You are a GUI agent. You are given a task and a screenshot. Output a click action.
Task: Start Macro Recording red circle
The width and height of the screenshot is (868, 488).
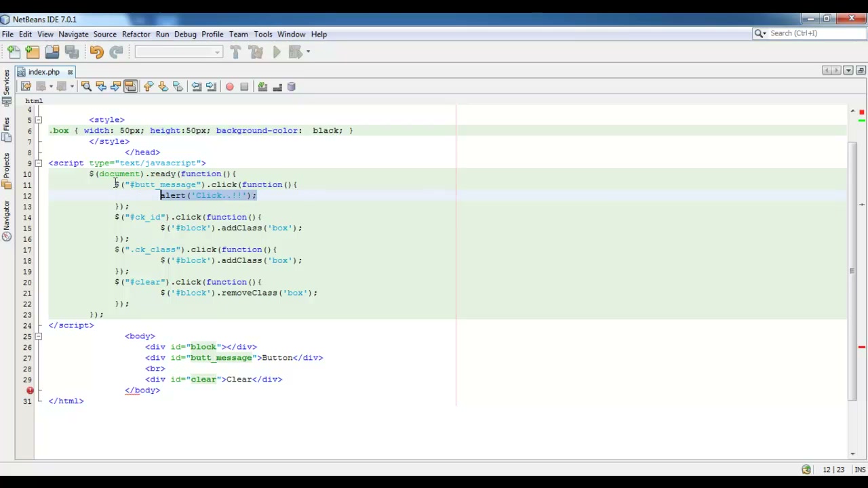click(x=229, y=87)
